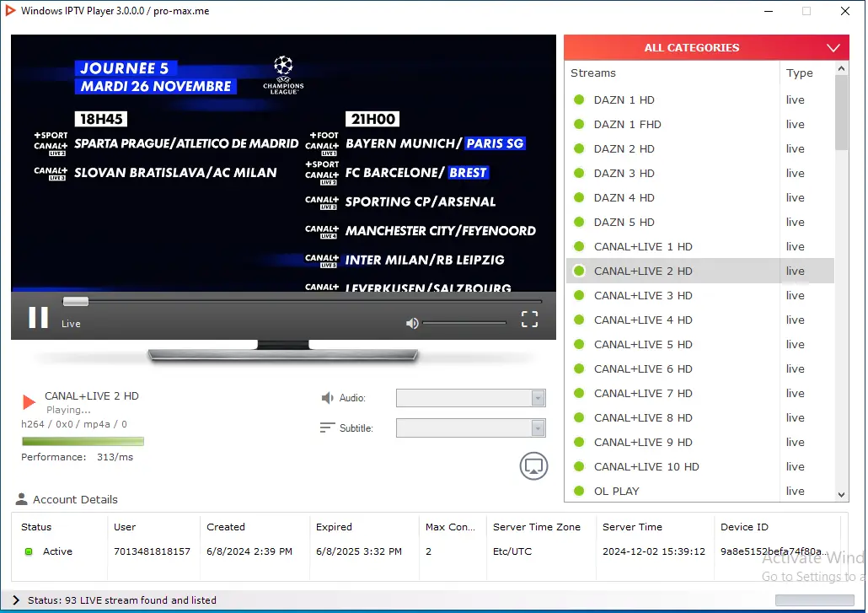Pause the live stream playback

[38, 317]
